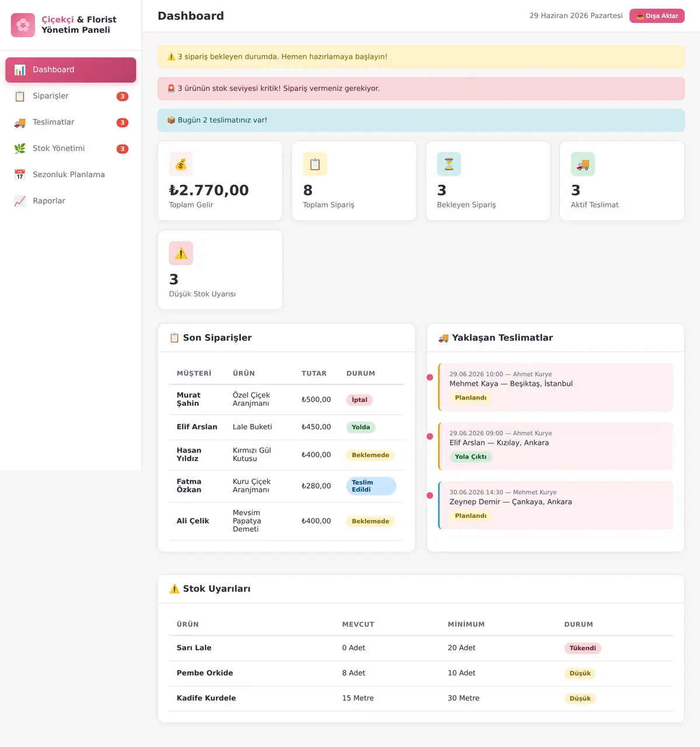Click the pink flower logo icon

(x=23, y=25)
